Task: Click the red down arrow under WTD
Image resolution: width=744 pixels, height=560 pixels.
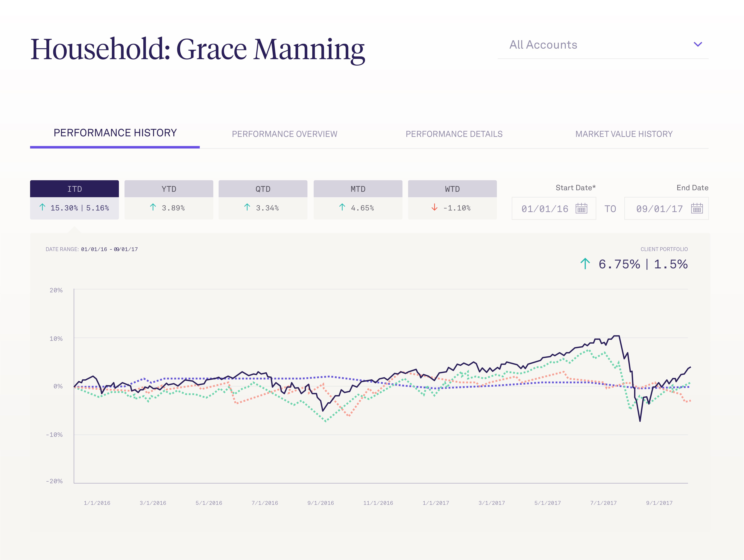Action: (x=434, y=207)
